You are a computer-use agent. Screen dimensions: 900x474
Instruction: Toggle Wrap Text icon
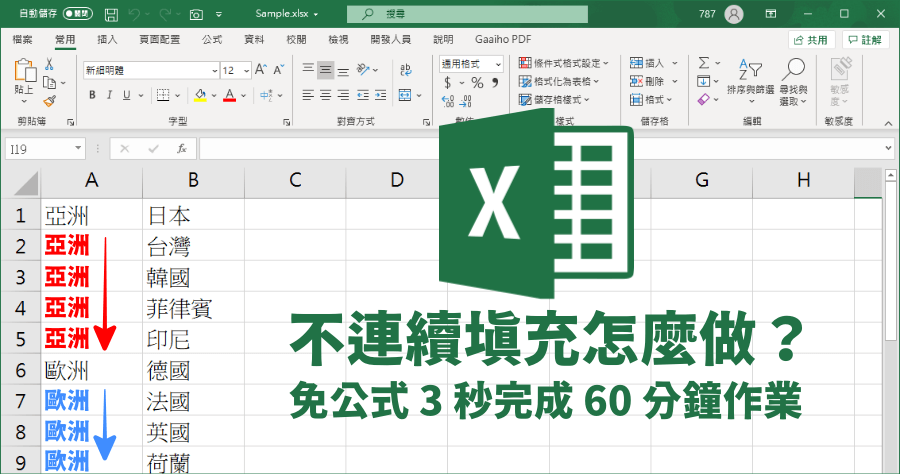pyautogui.click(x=406, y=70)
